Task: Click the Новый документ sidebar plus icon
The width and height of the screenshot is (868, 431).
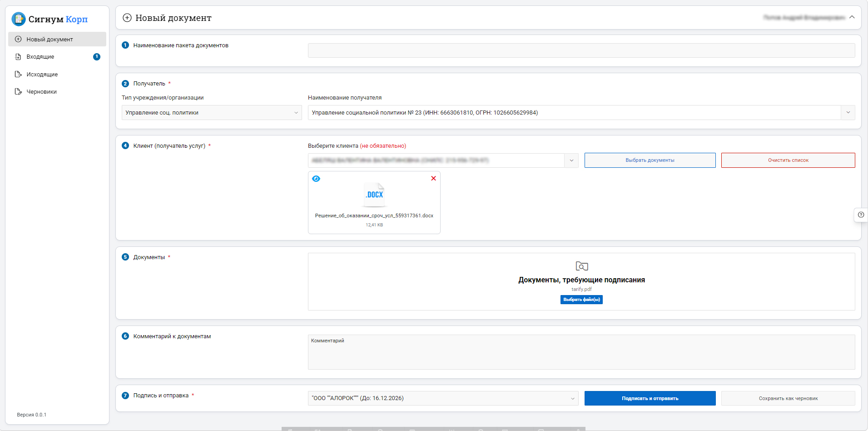Action: pos(18,39)
